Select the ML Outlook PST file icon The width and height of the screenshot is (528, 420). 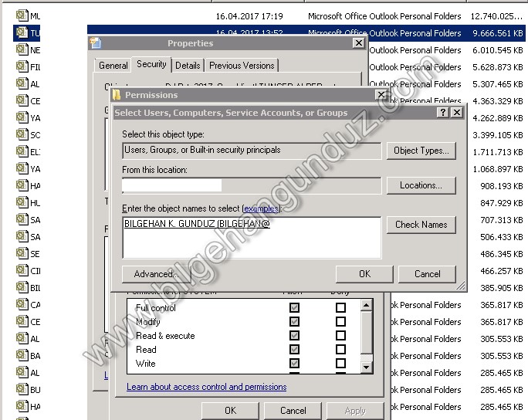pyautogui.click(x=22, y=15)
